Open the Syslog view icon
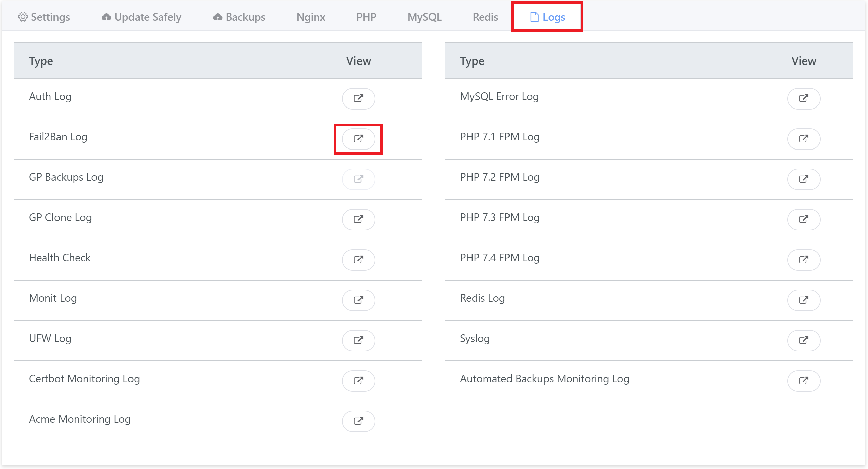Screen dimensions: 868x469 click(804, 340)
